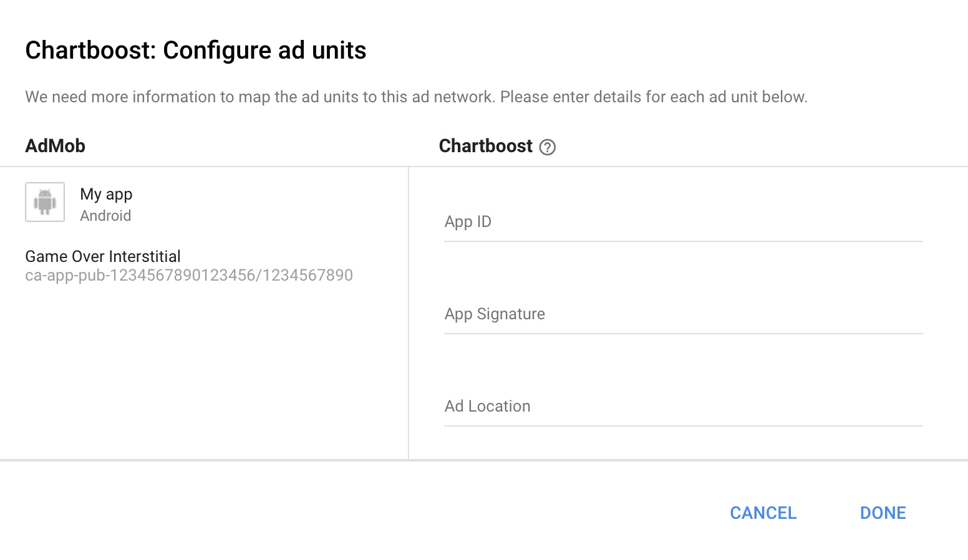Click the dialog title Chartboost: Configure ad units
This screenshot has height=560, width=968.
tap(195, 50)
